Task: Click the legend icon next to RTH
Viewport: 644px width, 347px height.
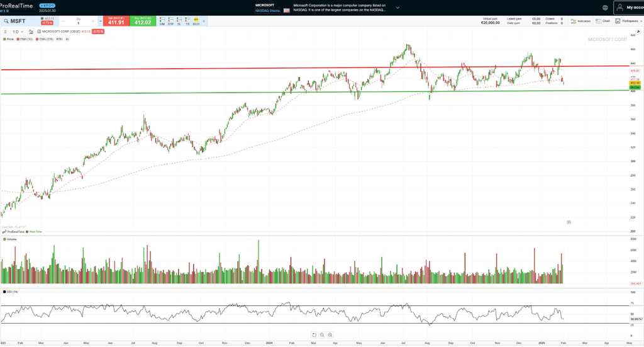Action: [x=67, y=39]
